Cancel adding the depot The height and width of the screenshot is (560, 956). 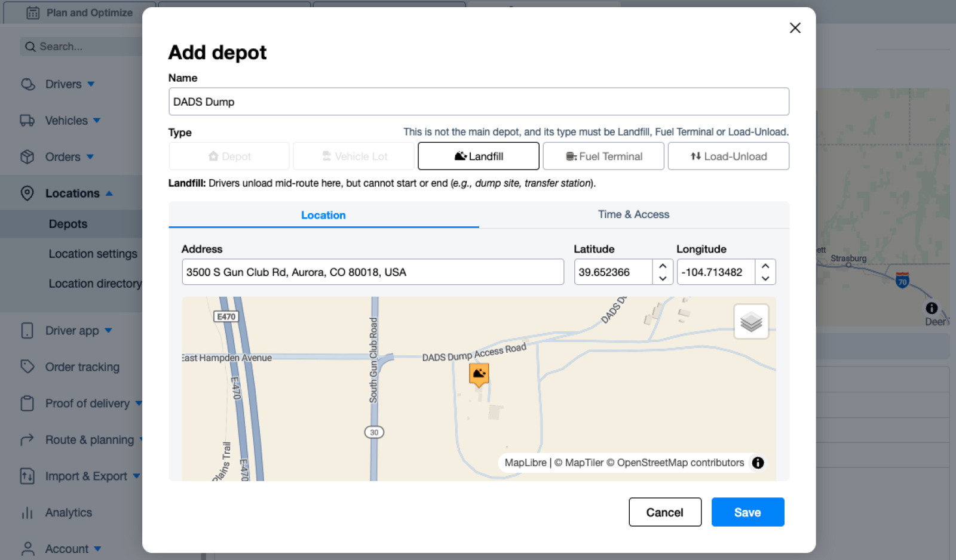pos(664,512)
